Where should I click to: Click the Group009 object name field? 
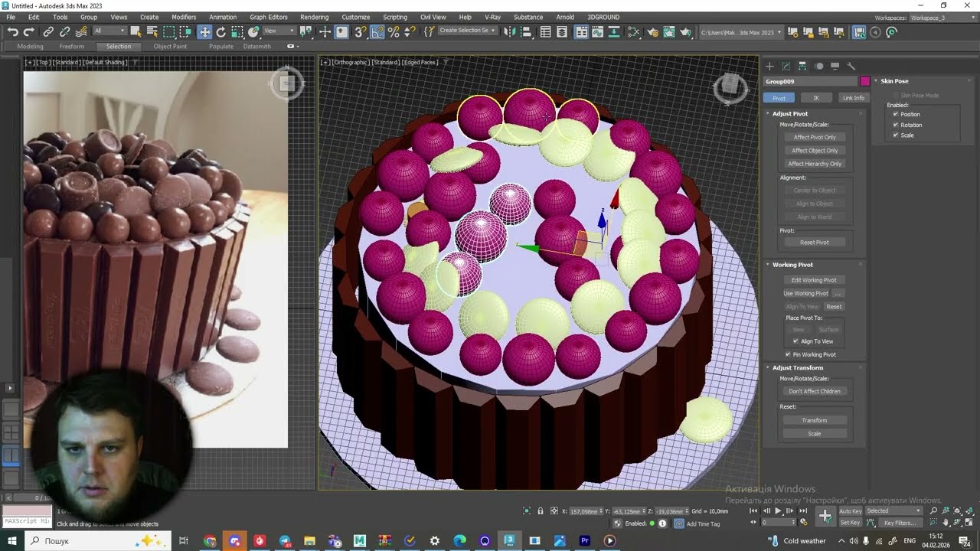tap(811, 81)
